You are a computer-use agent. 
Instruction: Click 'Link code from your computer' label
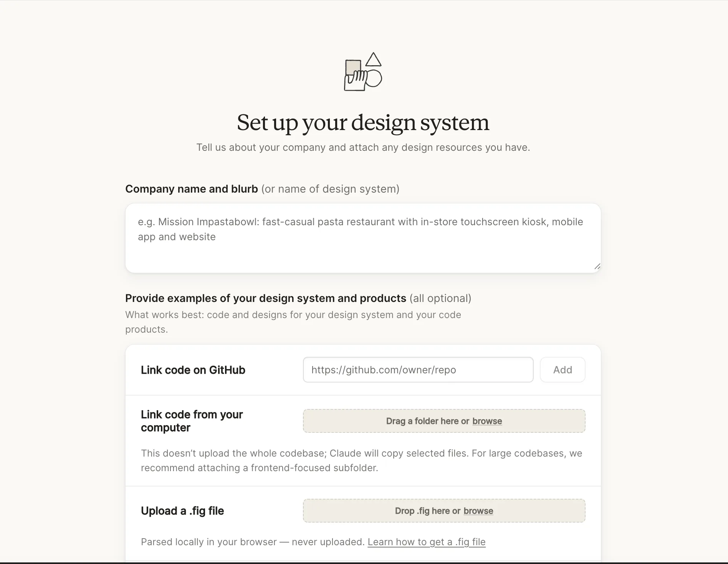pos(192,421)
